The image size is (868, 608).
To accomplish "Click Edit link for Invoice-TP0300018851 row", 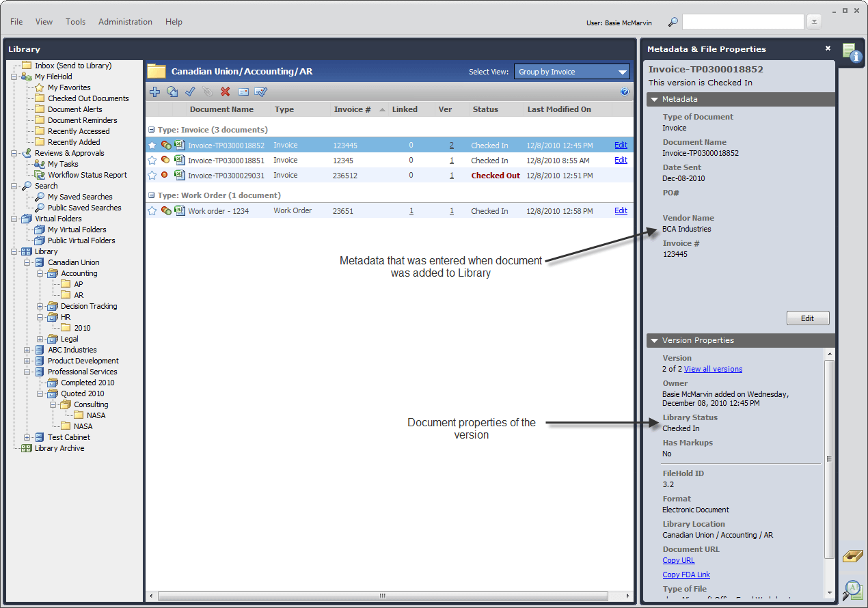I will click(621, 160).
